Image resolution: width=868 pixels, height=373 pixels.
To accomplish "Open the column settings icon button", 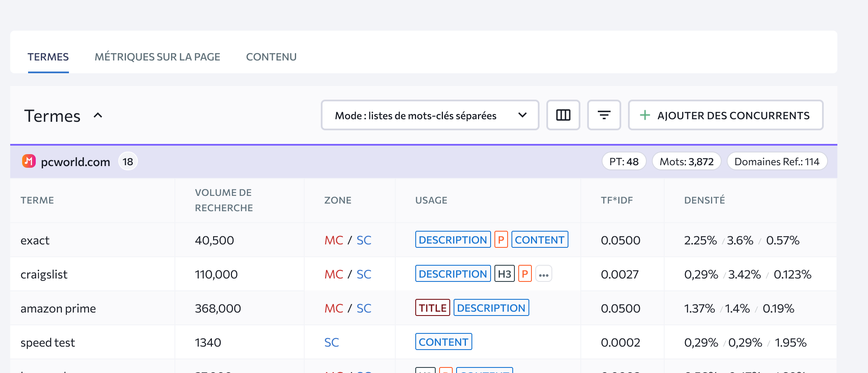I will 563,115.
